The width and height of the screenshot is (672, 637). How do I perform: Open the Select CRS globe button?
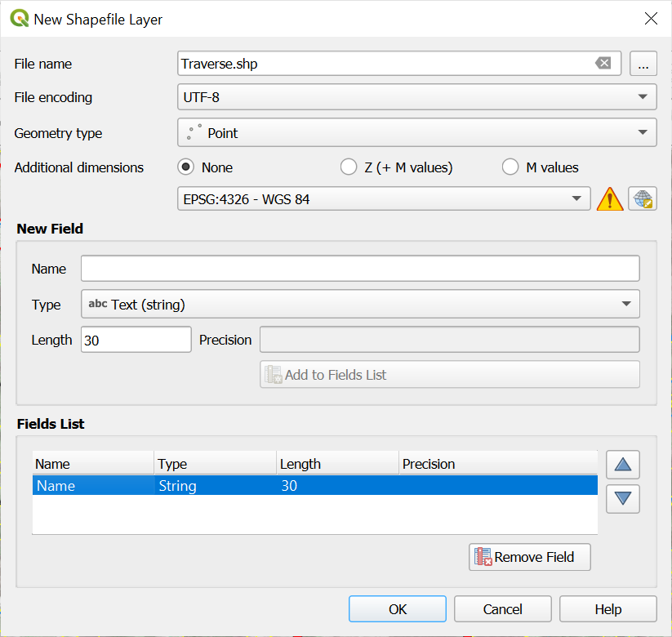pyautogui.click(x=643, y=198)
